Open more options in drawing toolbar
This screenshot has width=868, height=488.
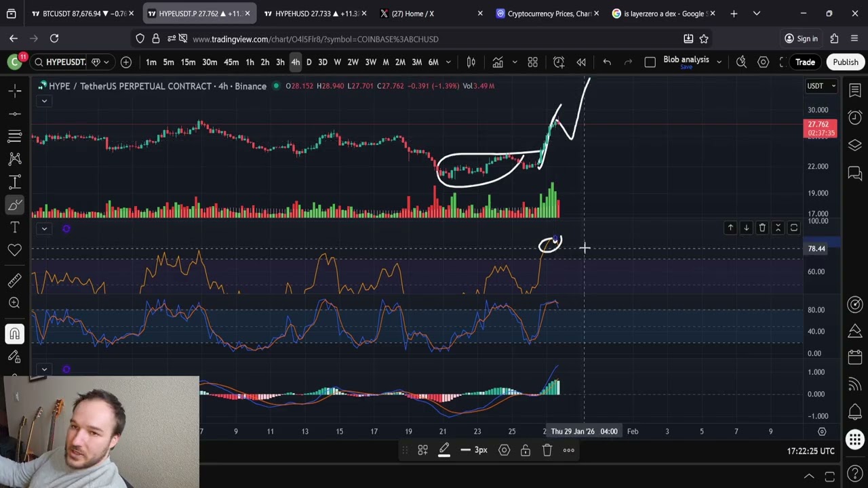(569, 450)
